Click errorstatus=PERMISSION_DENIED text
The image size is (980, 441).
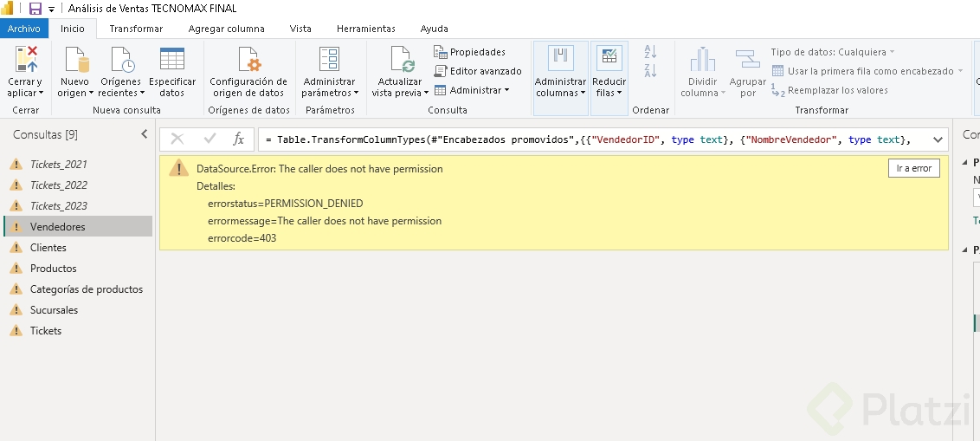tap(285, 204)
